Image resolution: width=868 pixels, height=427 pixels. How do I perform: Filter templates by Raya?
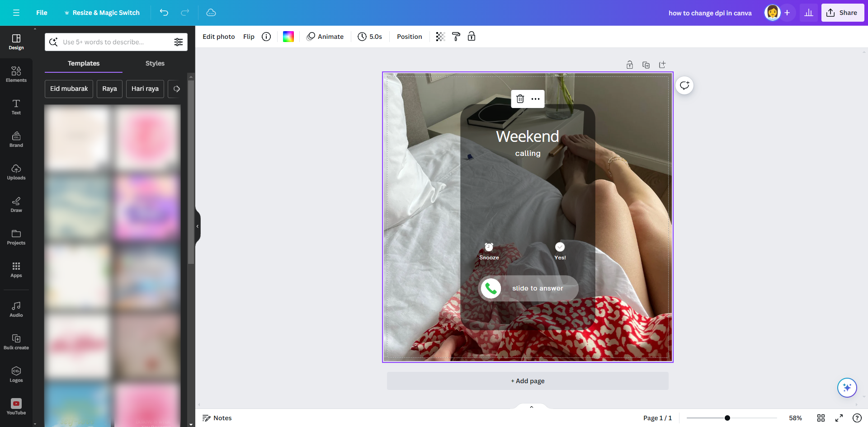point(109,89)
